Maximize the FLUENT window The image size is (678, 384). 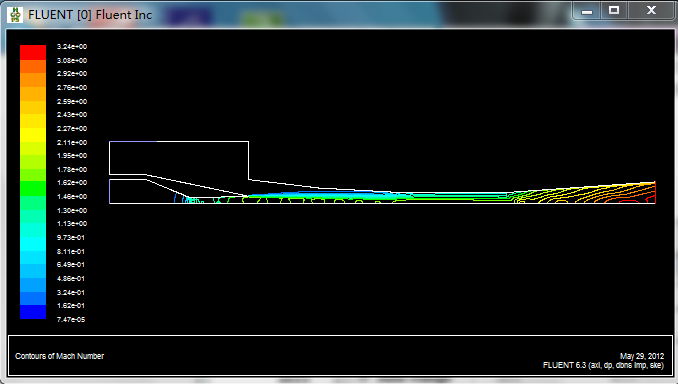(614, 11)
